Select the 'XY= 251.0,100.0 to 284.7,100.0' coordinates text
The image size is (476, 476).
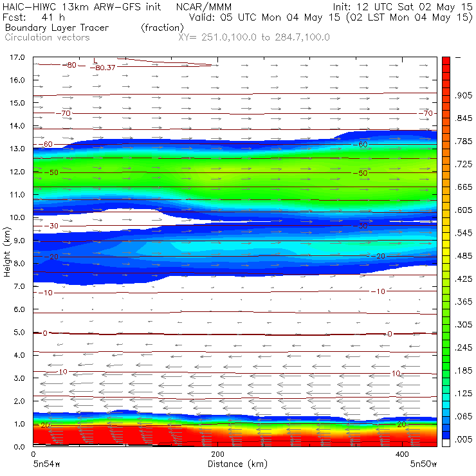click(x=254, y=37)
